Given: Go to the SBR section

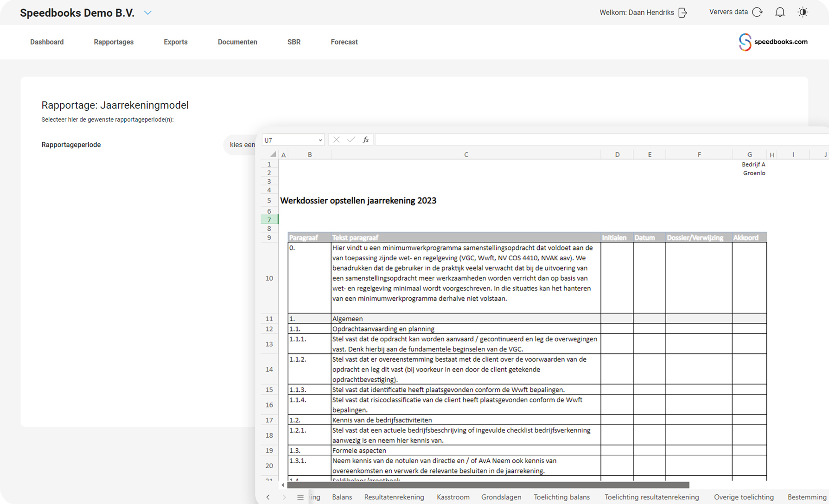Looking at the screenshot, I should [294, 42].
